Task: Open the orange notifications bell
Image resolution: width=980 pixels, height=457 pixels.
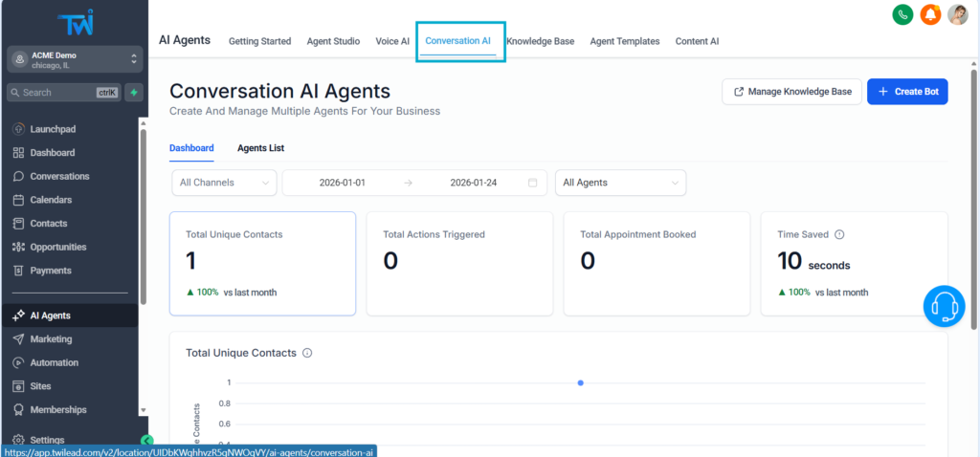Action: point(929,14)
